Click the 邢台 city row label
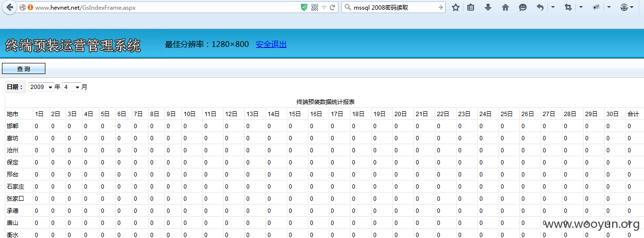The width and height of the screenshot is (644, 238). [13, 175]
